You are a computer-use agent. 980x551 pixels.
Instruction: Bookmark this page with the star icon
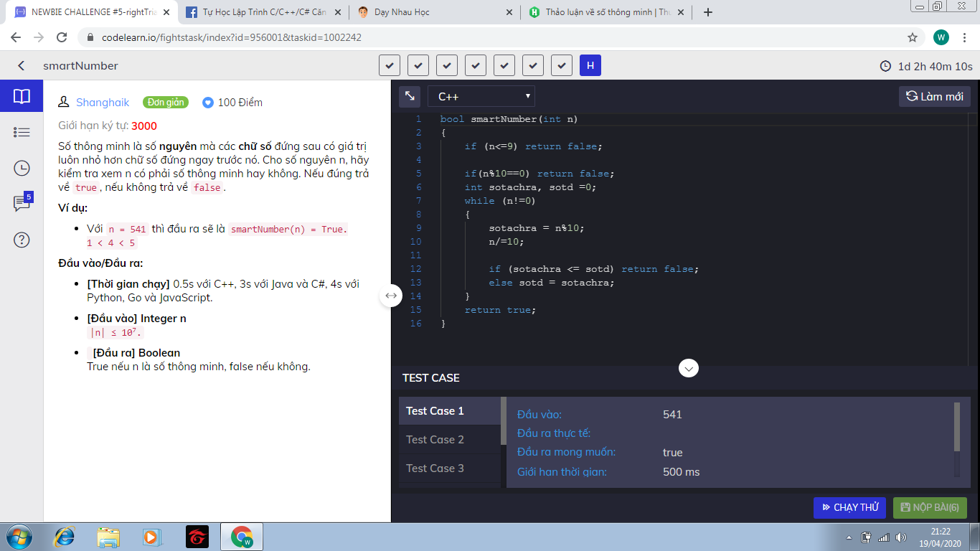913,37
